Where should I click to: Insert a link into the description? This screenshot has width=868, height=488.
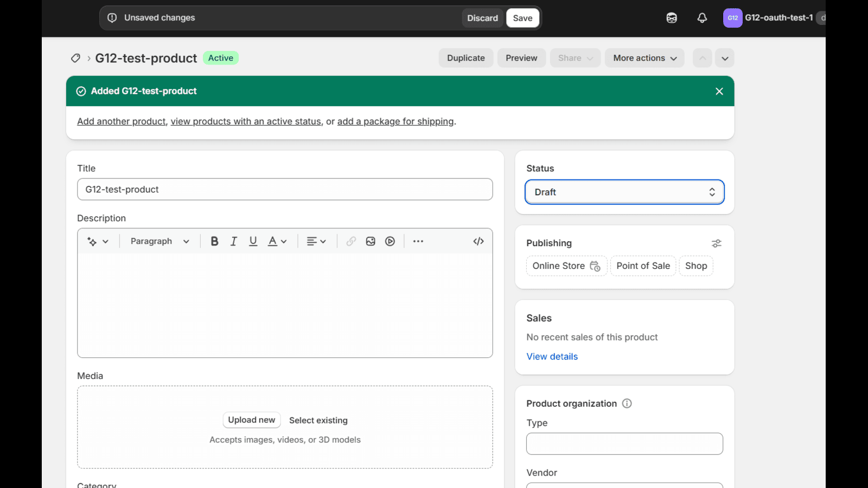click(350, 241)
